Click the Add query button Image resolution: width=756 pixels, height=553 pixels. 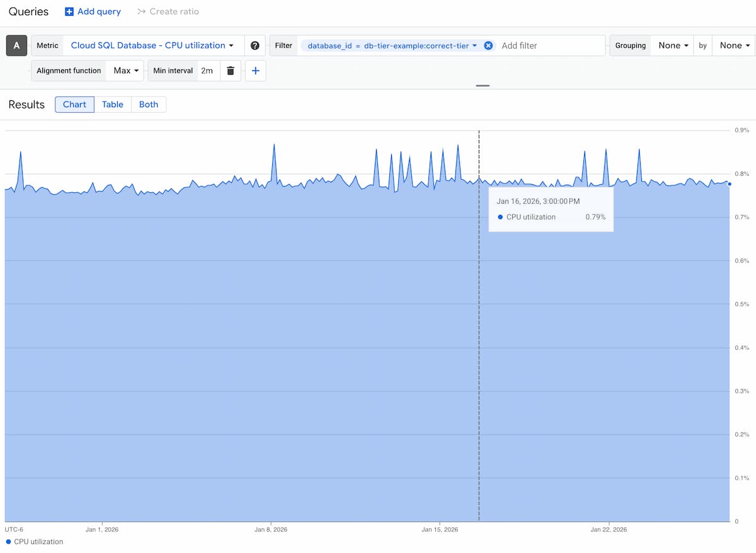pyautogui.click(x=93, y=11)
